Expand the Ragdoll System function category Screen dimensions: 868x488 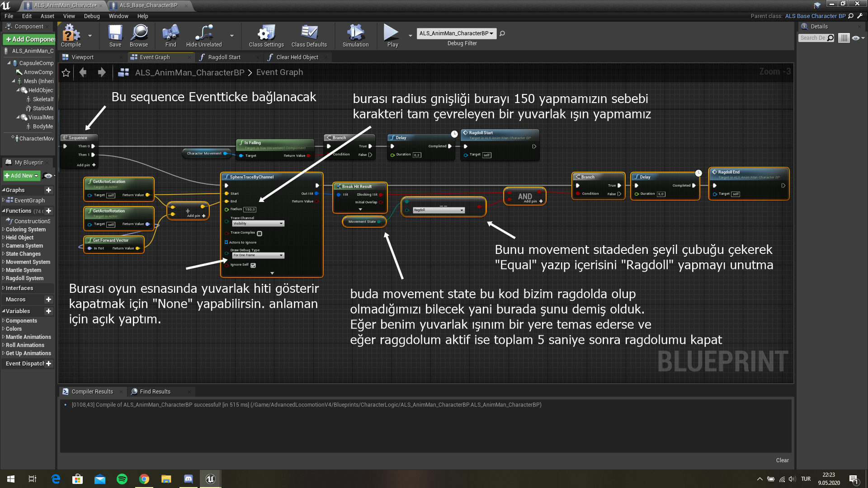[24, 278]
